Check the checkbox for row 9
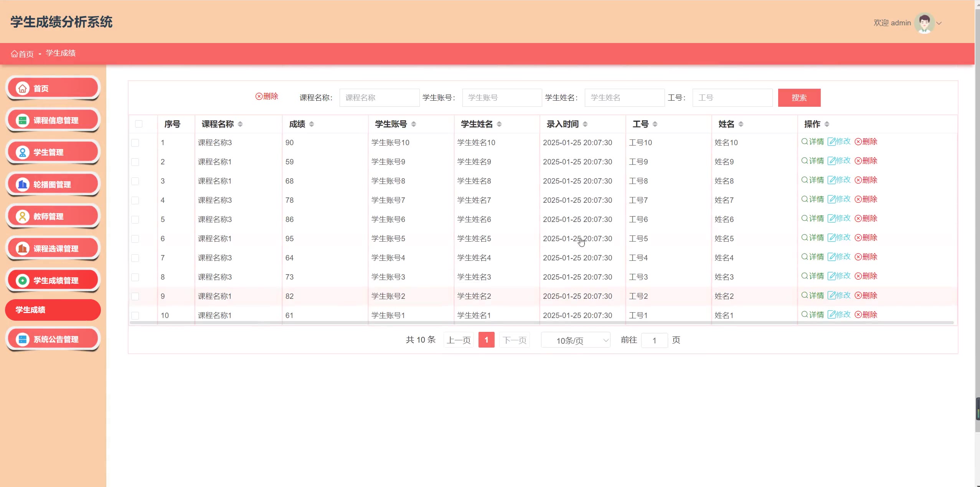Image resolution: width=980 pixels, height=487 pixels. 135,297
